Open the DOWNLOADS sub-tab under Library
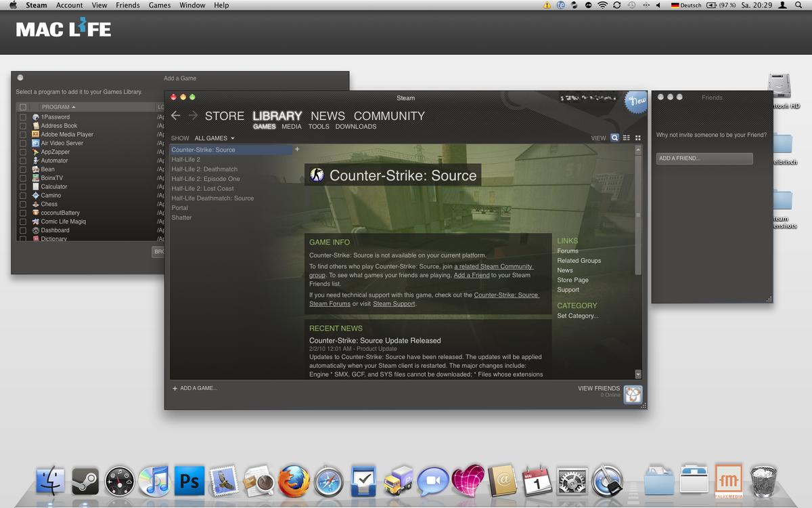 (356, 127)
